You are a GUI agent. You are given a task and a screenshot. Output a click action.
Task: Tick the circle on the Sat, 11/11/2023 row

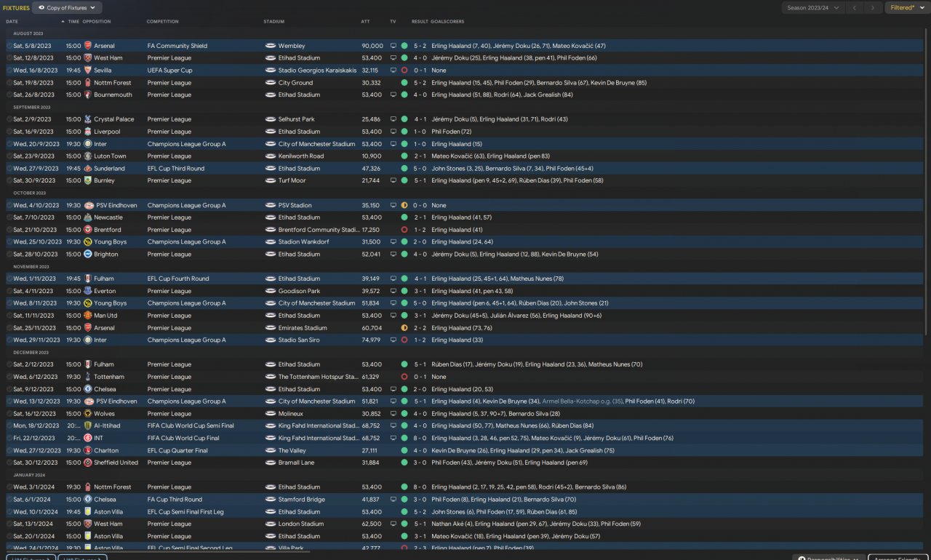[x=9, y=316]
